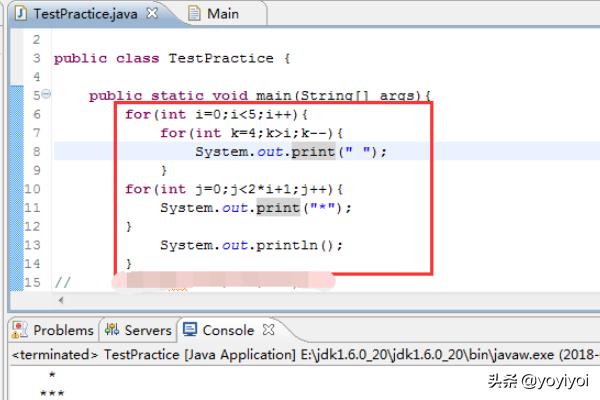Click the 'for(int k=4;k>i;k--){' line

pos(251,133)
